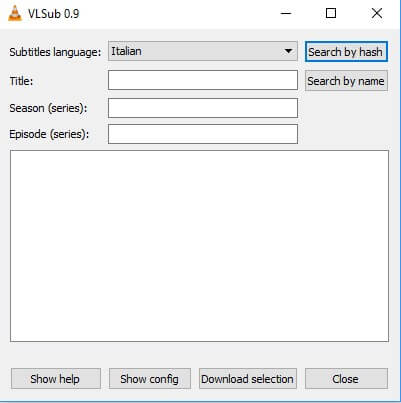
Task: Select the Season (series) input box
Action: click(203, 108)
